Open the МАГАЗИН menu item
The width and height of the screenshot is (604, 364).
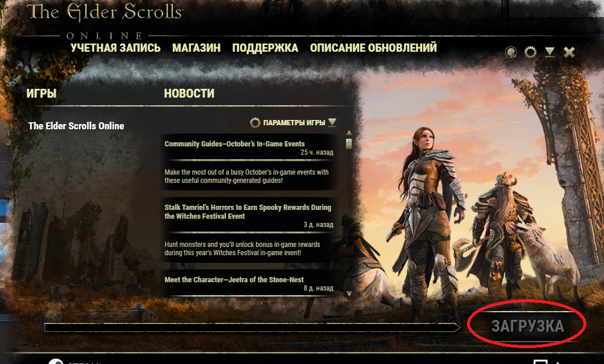click(x=196, y=48)
